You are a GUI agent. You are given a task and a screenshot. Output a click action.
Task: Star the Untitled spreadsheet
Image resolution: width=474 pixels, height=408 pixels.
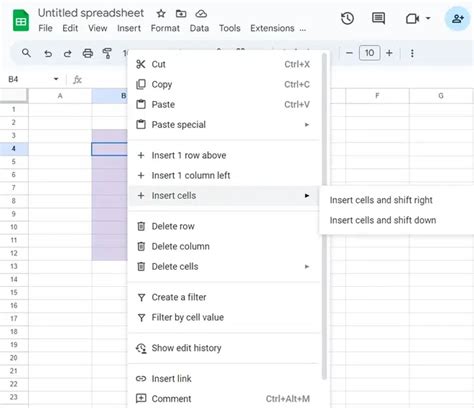pos(161,14)
